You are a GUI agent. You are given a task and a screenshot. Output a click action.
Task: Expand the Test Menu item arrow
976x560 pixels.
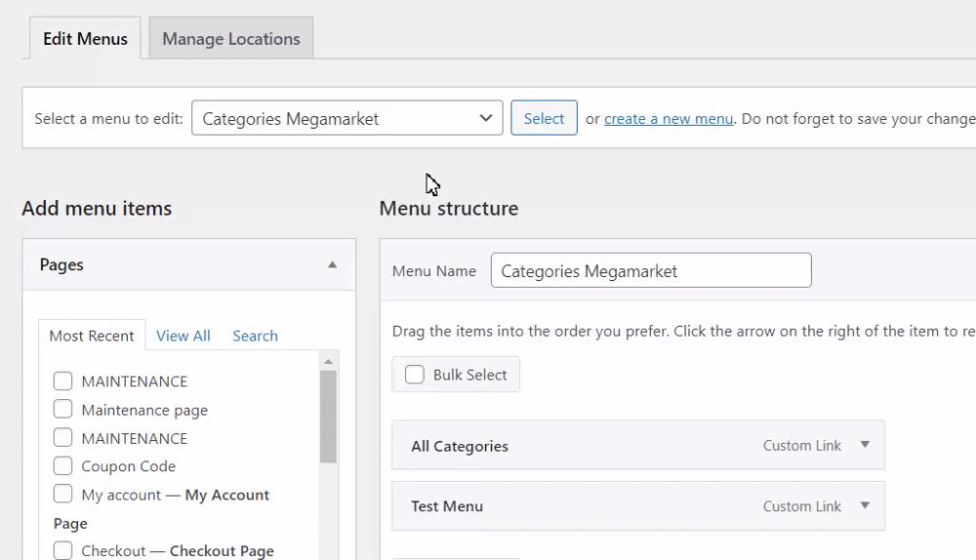tap(864, 505)
